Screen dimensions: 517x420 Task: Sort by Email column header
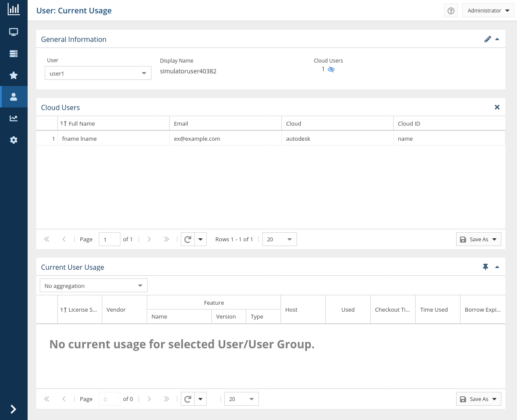tap(225, 123)
